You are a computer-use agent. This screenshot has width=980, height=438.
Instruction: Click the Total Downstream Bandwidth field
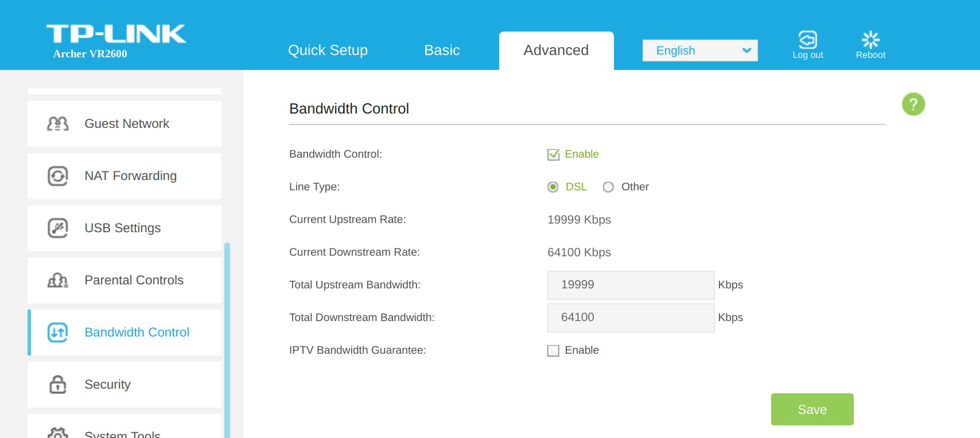click(x=631, y=318)
